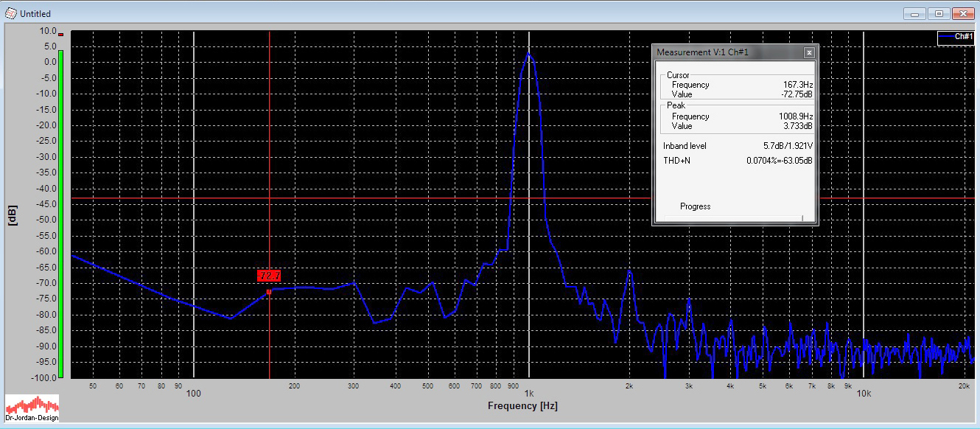Click the Peak Frequency value 1008.9Hz
Screen dimensions: 980x429
click(797, 116)
